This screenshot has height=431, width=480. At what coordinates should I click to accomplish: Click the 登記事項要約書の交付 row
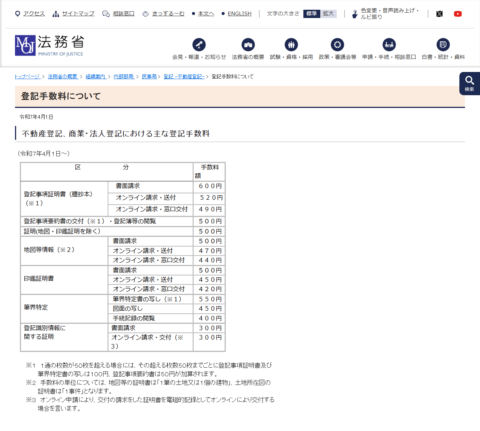point(107,221)
